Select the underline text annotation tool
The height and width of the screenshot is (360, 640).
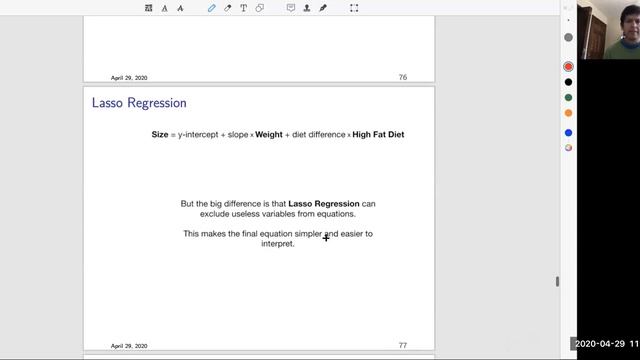click(x=164, y=8)
